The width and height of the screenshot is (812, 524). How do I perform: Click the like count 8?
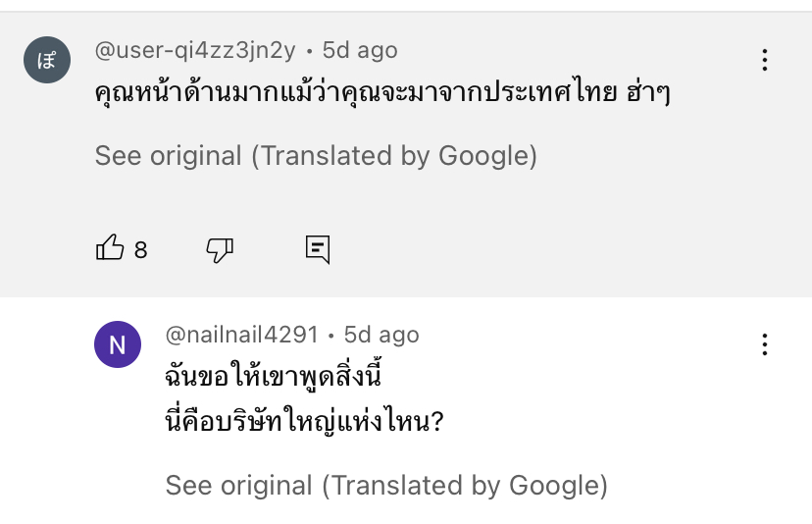[x=141, y=250]
